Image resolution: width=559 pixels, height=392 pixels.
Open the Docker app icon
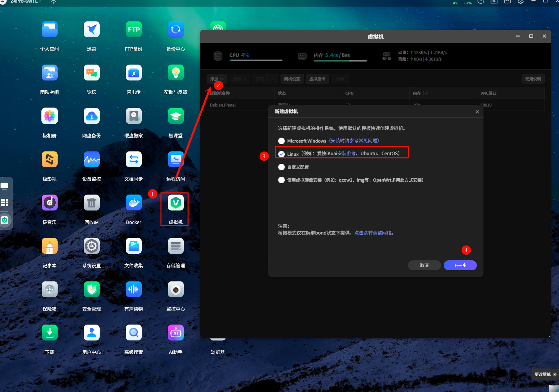(x=133, y=203)
